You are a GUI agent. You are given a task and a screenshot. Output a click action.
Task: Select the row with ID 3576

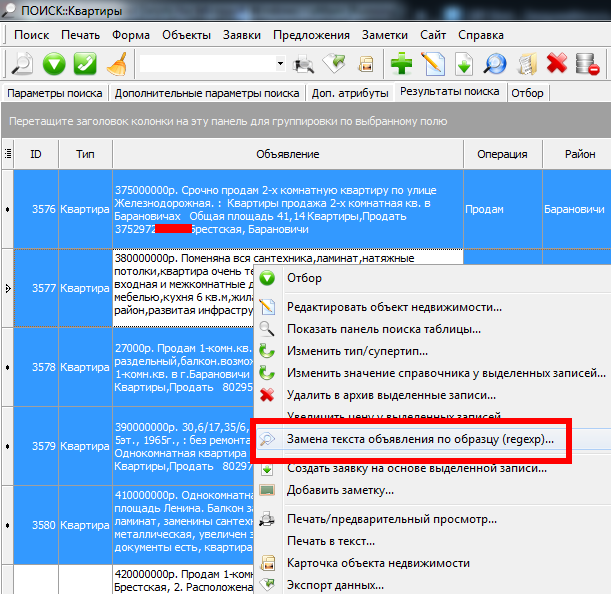(x=43, y=210)
